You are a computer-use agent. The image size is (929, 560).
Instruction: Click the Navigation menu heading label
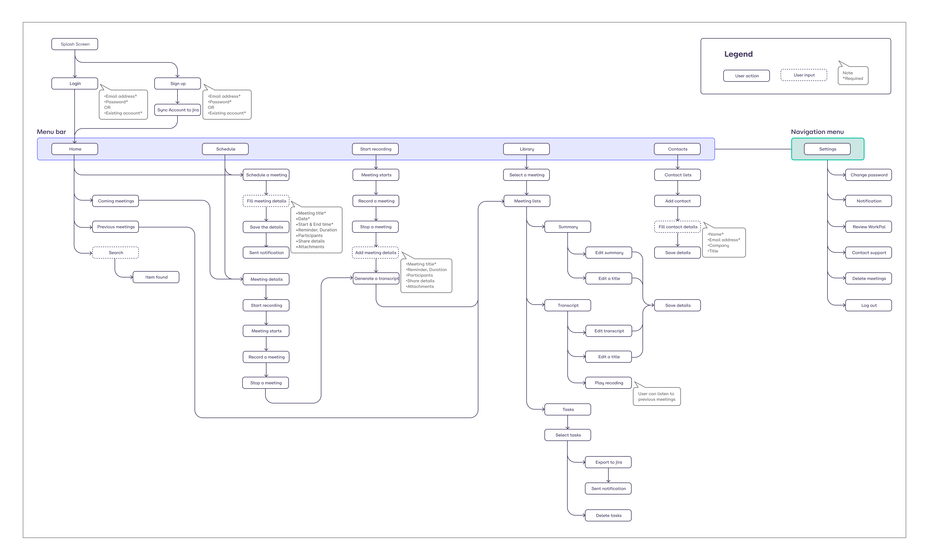[817, 132]
